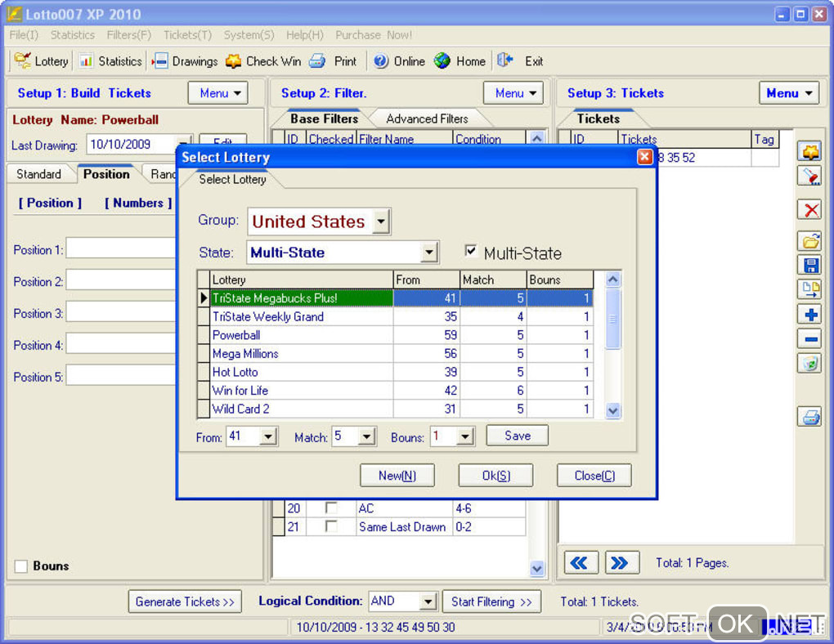Click the flashlight search icon in Tickets sidebar
The width and height of the screenshot is (834, 644).
coord(809,177)
